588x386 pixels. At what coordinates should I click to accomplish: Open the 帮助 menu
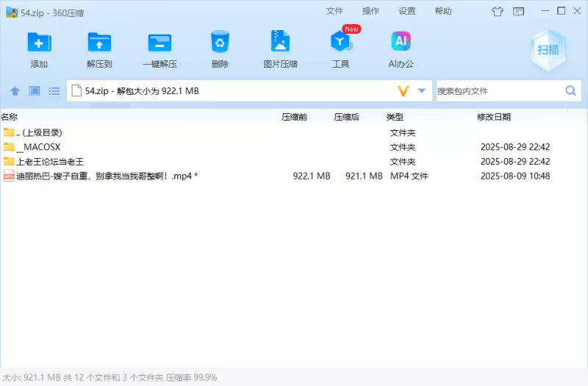click(x=443, y=11)
